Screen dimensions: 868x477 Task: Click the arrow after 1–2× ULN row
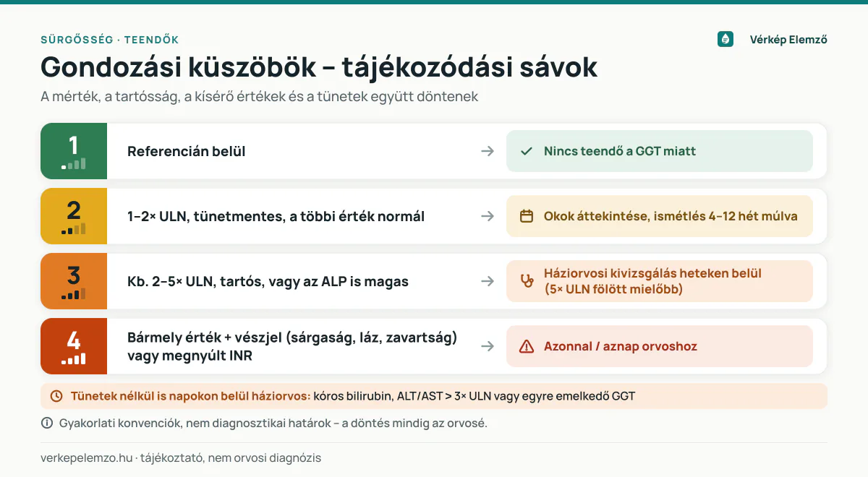[488, 216]
